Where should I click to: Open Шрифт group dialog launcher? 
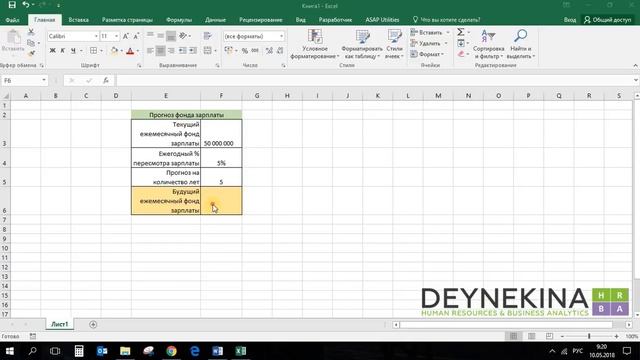139,65
